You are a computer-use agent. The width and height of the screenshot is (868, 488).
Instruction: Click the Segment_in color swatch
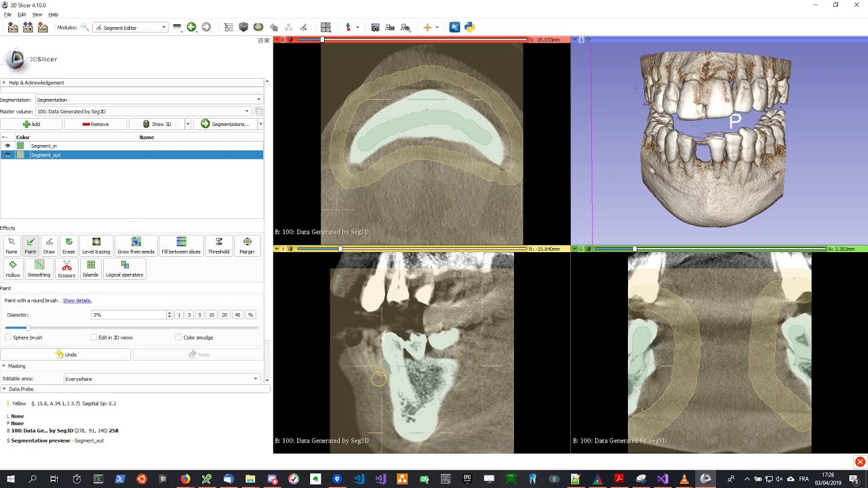20,146
